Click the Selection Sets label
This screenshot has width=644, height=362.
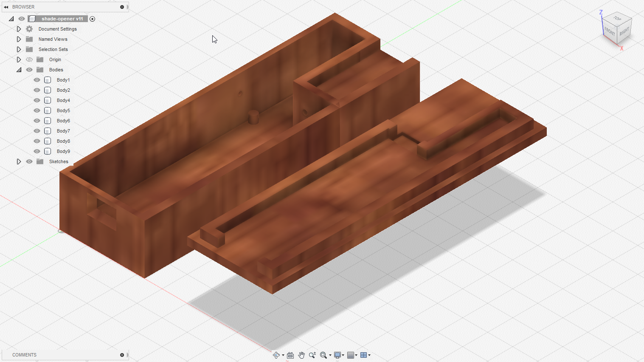[53, 49]
